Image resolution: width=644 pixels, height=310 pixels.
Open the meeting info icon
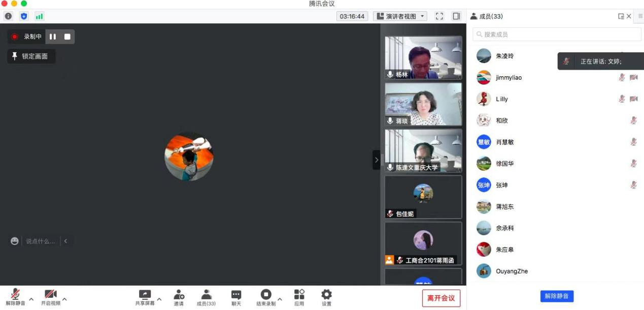8,16
